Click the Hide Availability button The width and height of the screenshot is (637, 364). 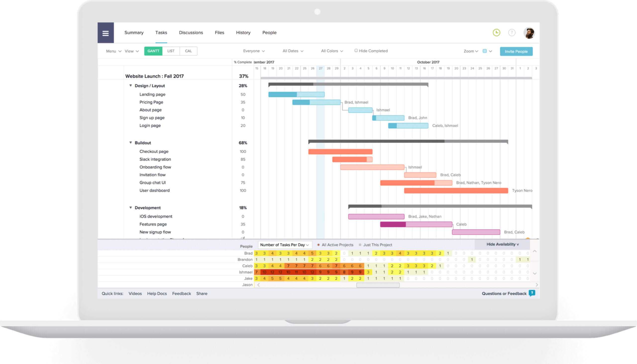point(502,244)
